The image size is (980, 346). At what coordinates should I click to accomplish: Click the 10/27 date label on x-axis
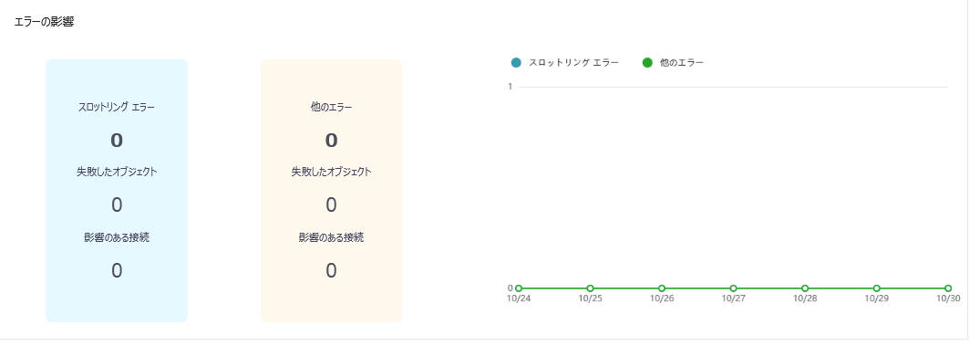pos(733,299)
